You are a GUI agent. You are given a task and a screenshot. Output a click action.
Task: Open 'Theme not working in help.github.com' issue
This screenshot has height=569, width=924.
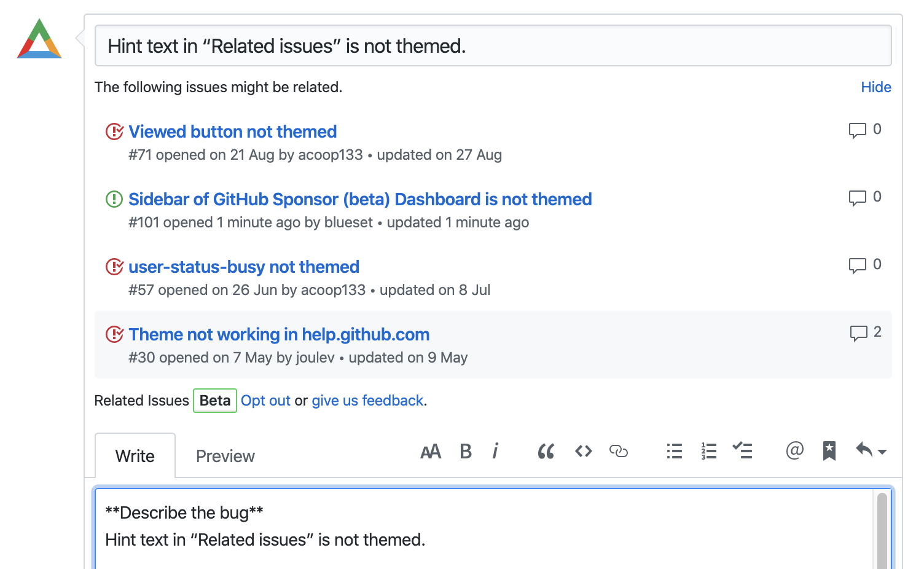(x=279, y=334)
